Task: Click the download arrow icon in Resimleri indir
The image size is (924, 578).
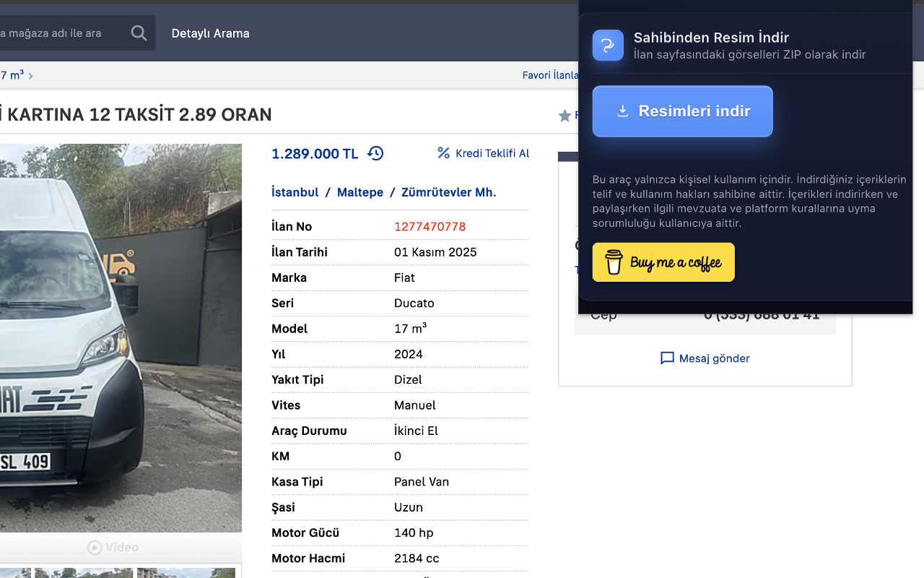Action: (x=622, y=111)
